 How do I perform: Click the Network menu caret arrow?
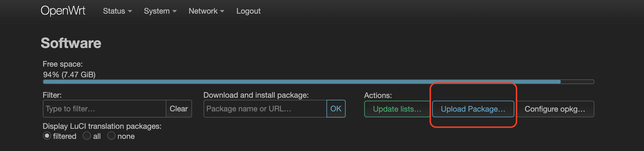pos(222,11)
